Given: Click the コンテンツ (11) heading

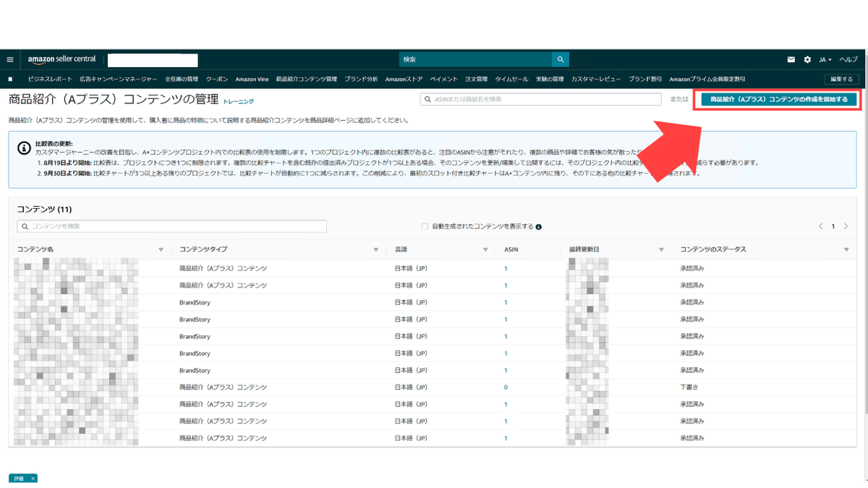Looking at the screenshot, I should [44, 210].
